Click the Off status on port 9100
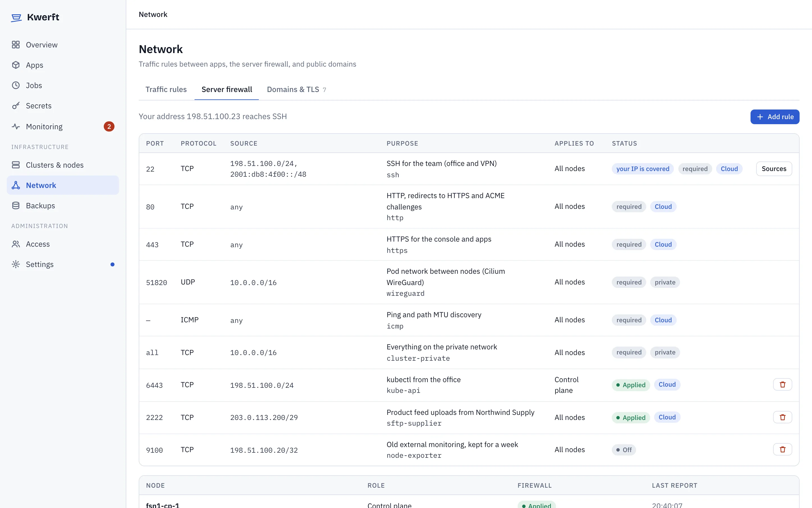This screenshot has height=508, width=812. click(x=624, y=450)
